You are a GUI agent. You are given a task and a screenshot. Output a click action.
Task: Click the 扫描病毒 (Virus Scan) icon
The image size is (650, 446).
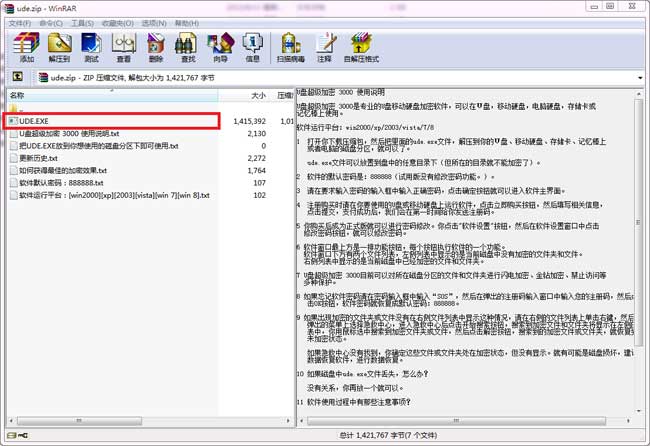pos(292,47)
